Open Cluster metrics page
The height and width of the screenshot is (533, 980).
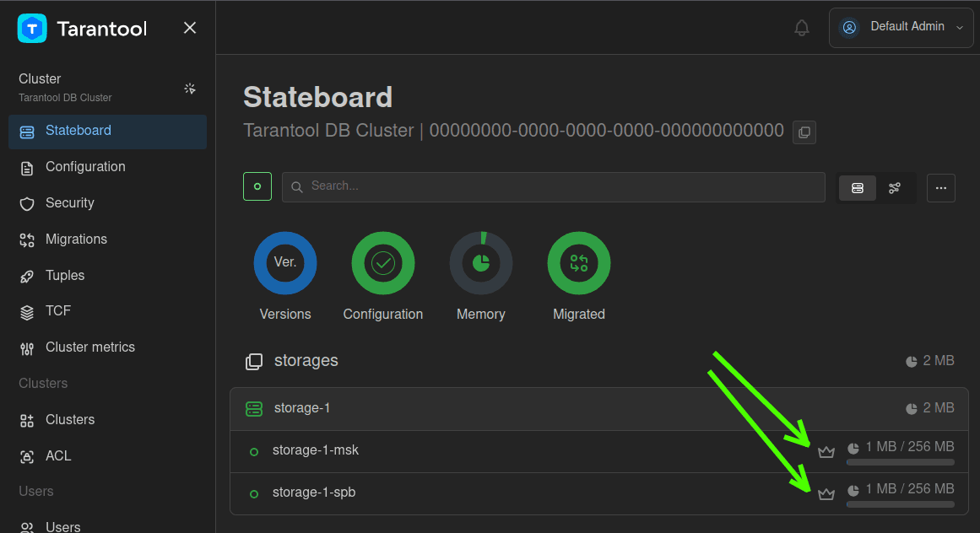tap(107, 347)
